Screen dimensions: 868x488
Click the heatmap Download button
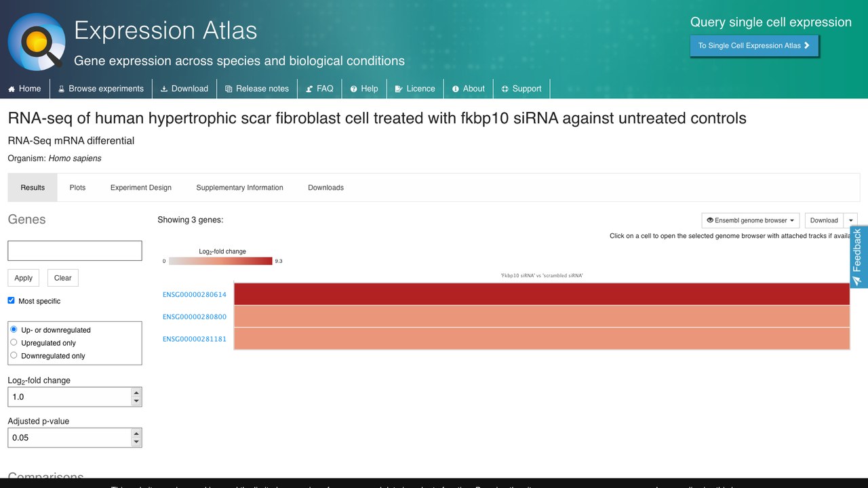824,220
